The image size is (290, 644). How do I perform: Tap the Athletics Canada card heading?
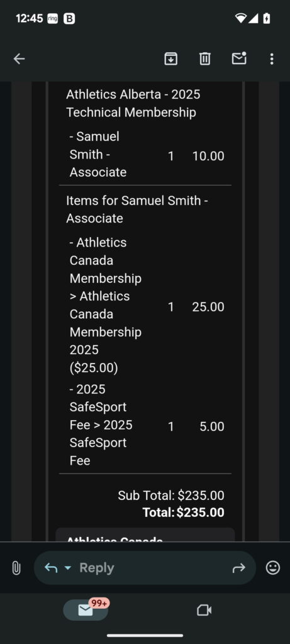point(114,538)
